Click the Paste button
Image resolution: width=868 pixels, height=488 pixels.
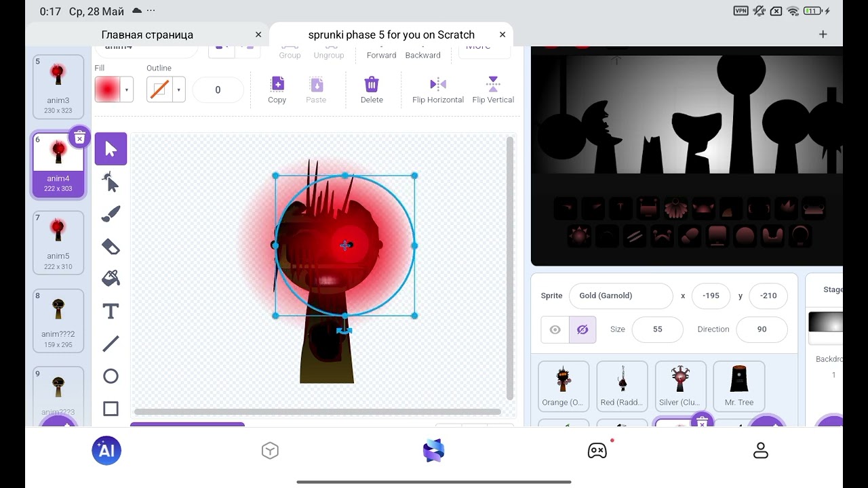click(x=316, y=90)
